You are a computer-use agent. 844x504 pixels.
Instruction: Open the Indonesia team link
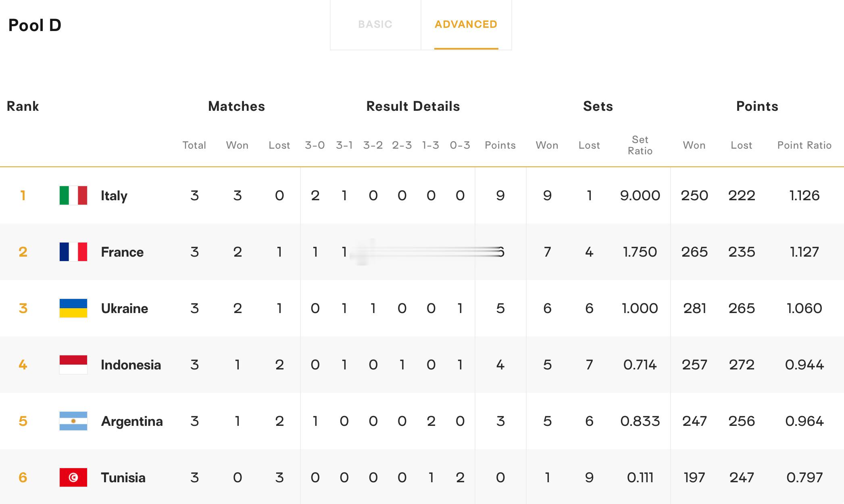click(131, 365)
